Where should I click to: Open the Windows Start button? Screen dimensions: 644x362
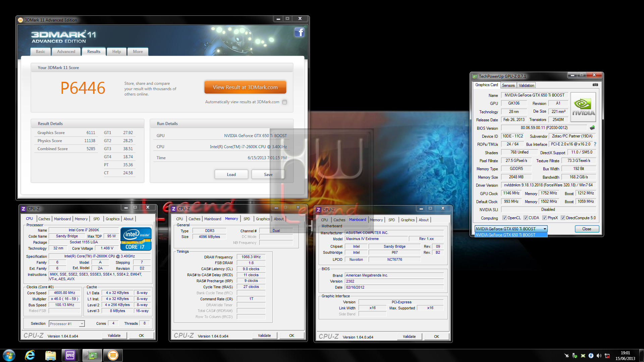[9, 355]
